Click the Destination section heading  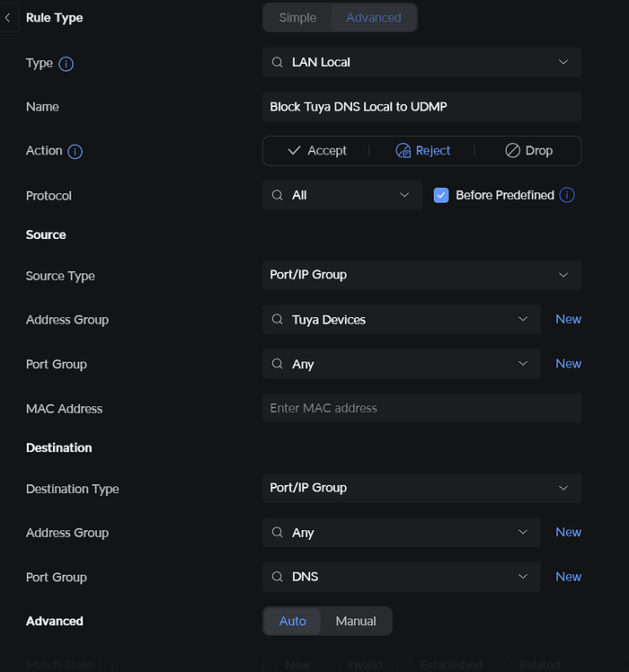pyautogui.click(x=58, y=448)
